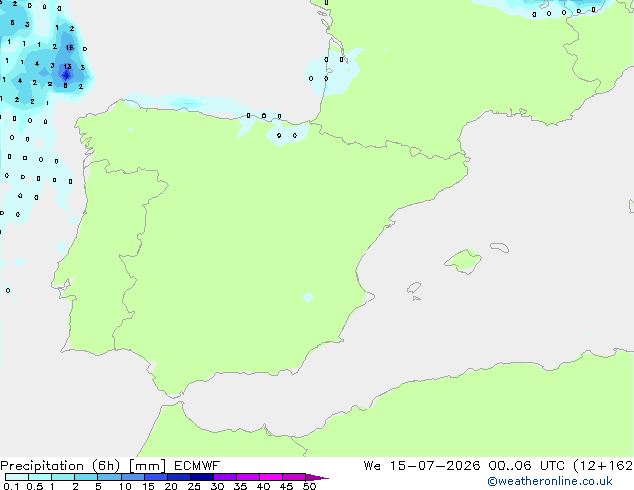Screen dimensions: 634x490
Task: Select the 35–40 mm legend color swatch
Action: (248, 477)
